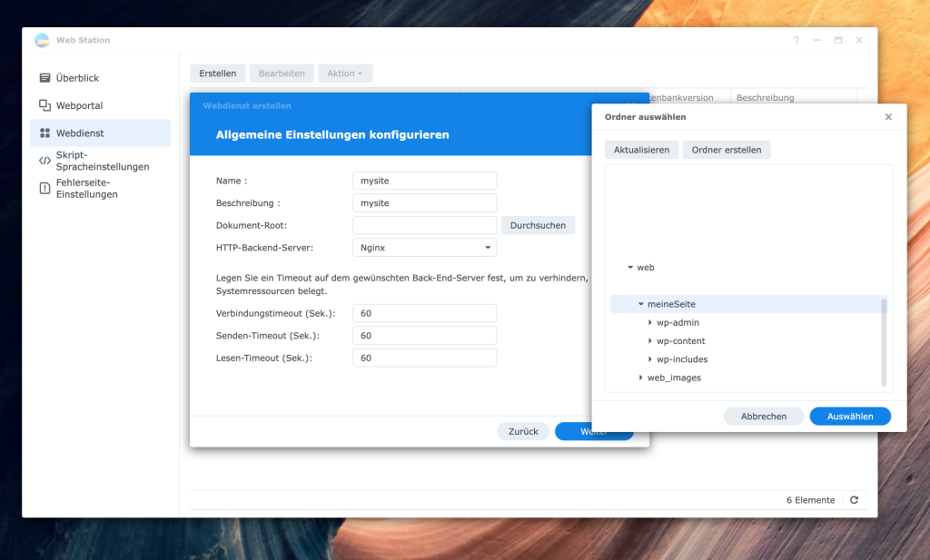Click the Erstellen toolbar button
Image resolution: width=930 pixels, height=560 pixels.
point(217,74)
